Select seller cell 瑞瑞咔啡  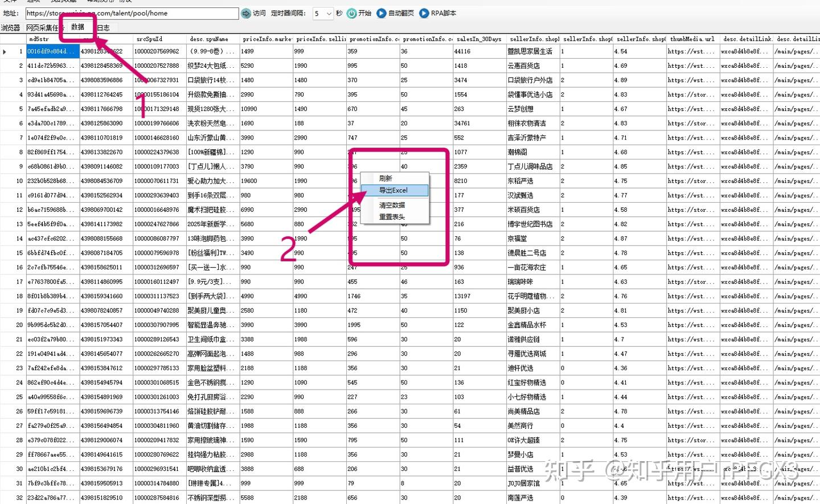click(533, 282)
